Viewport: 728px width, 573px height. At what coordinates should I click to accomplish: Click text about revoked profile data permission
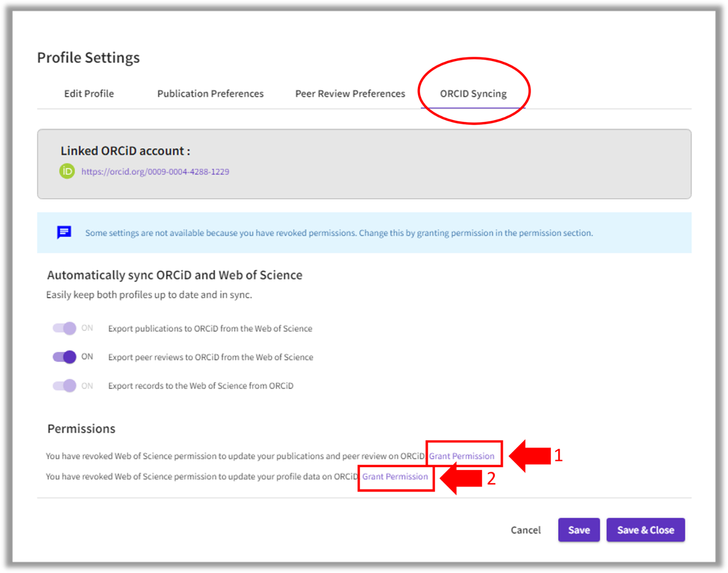click(x=202, y=476)
